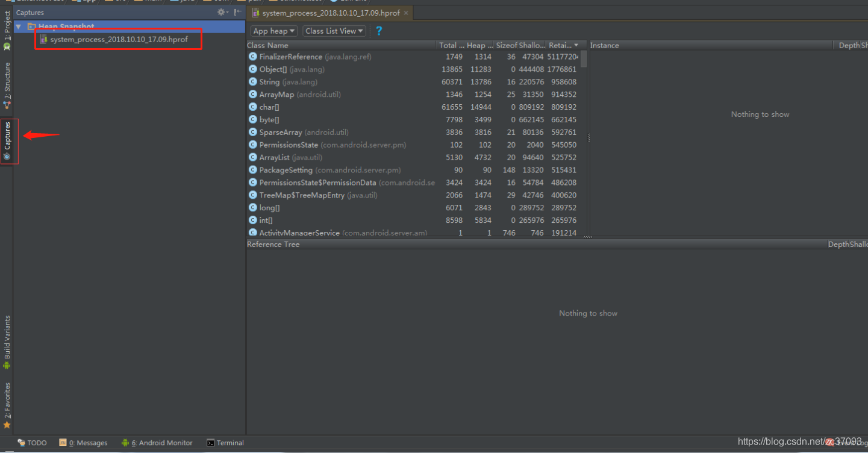Hide the Captures tool window

[238, 12]
